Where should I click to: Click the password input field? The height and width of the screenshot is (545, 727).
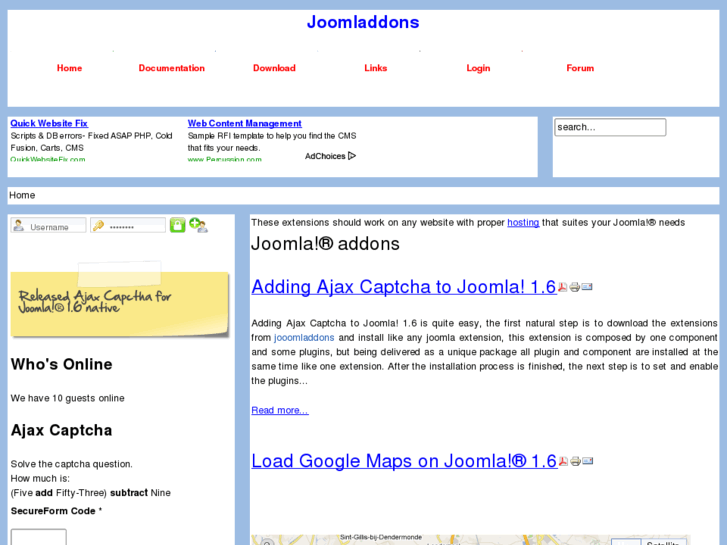[128, 225]
